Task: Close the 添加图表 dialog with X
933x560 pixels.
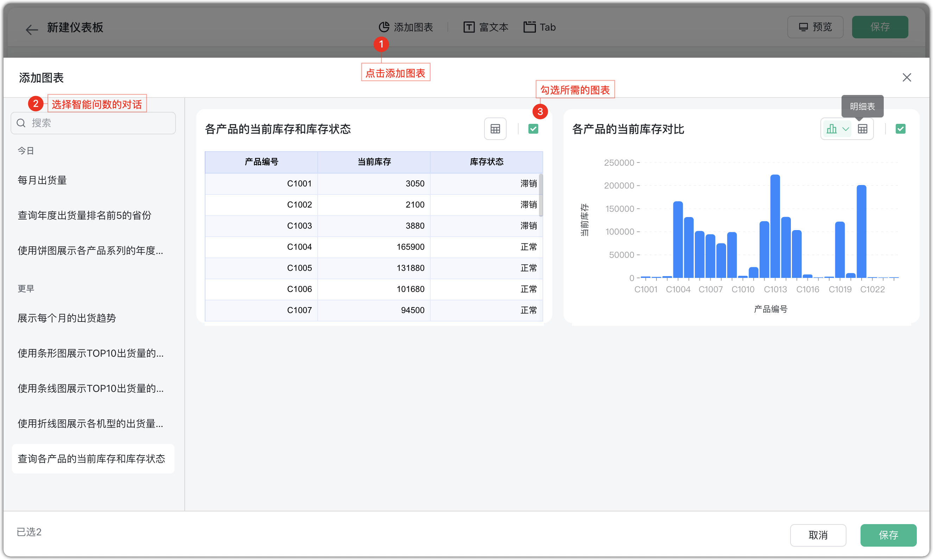Action: (907, 78)
